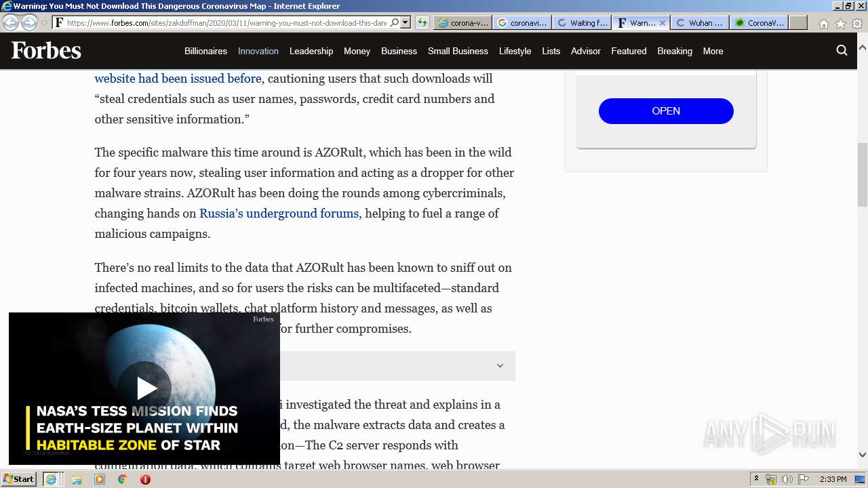Viewport: 868px width, 488px height.
Task: Open the Money menu
Action: (357, 51)
